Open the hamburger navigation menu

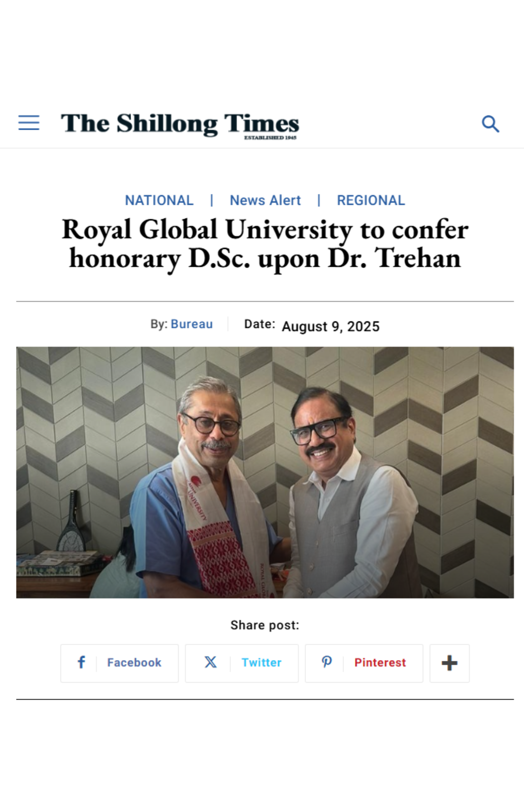tap(29, 123)
